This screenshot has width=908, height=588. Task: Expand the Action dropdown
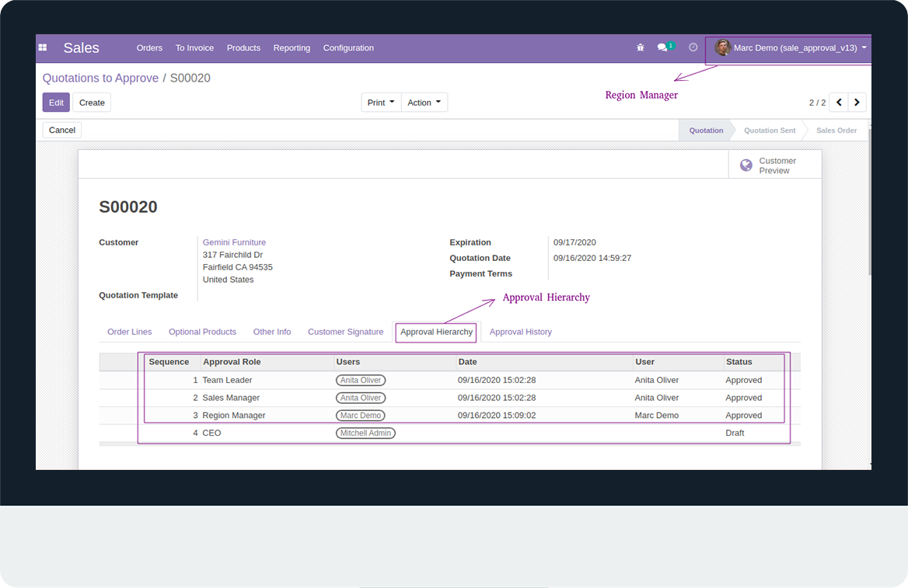point(424,103)
